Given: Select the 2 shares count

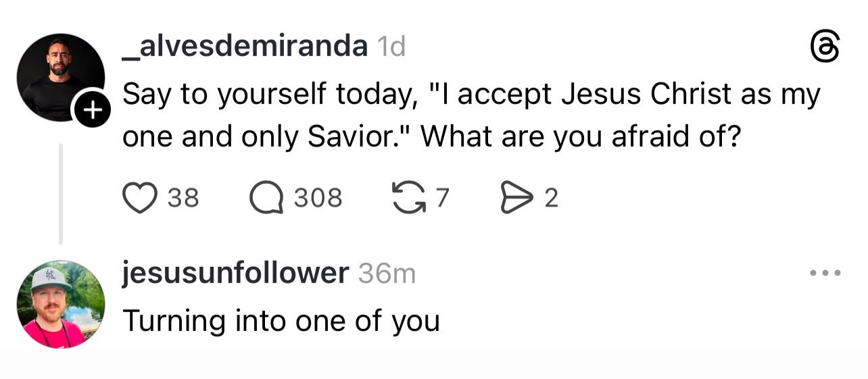Looking at the screenshot, I should 551,199.
